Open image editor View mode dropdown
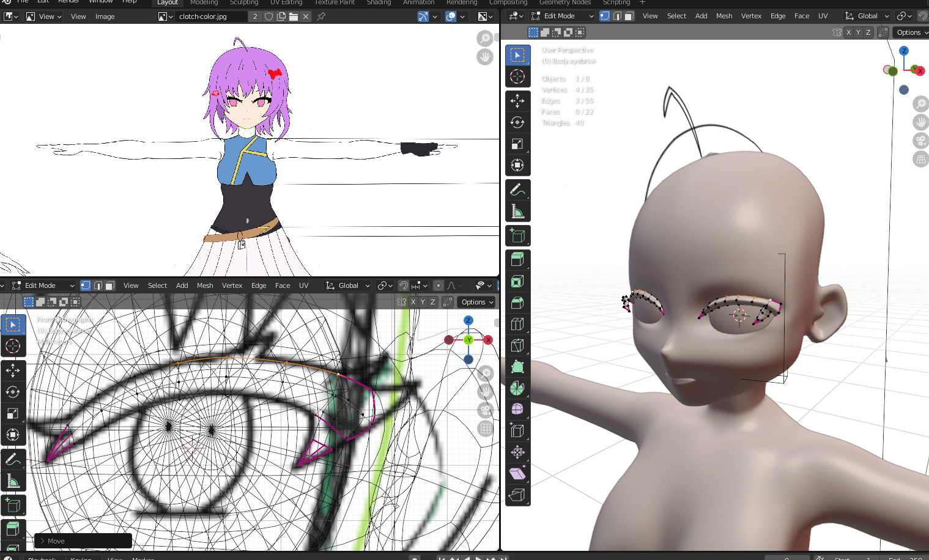The height and width of the screenshot is (560, 929). pyautogui.click(x=44, y=17)
